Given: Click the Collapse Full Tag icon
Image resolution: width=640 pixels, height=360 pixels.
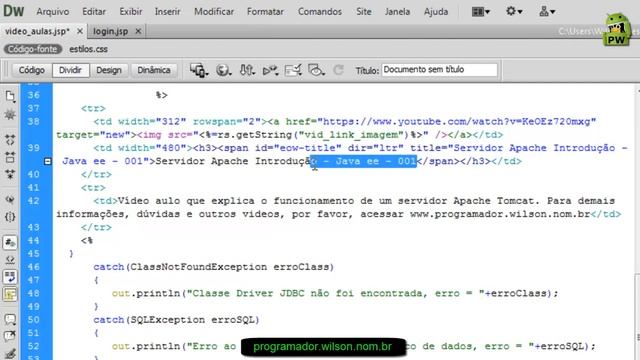Looking at the screenshot, I should coord(10,140).
